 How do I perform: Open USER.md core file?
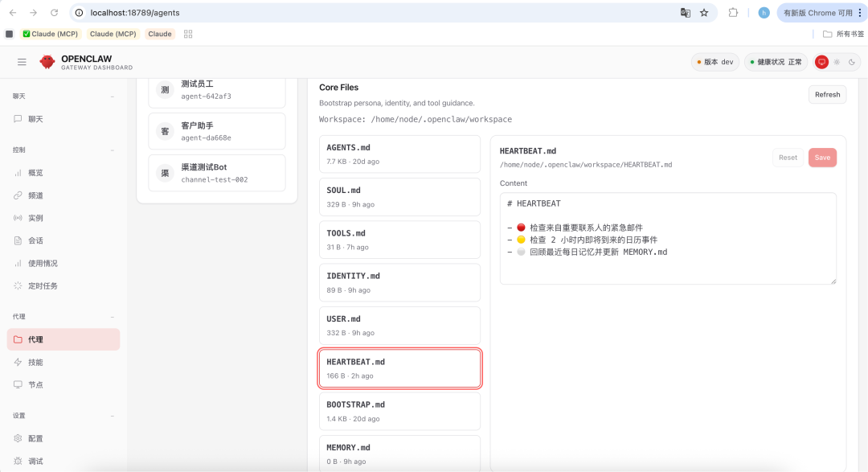pos(399,326)
